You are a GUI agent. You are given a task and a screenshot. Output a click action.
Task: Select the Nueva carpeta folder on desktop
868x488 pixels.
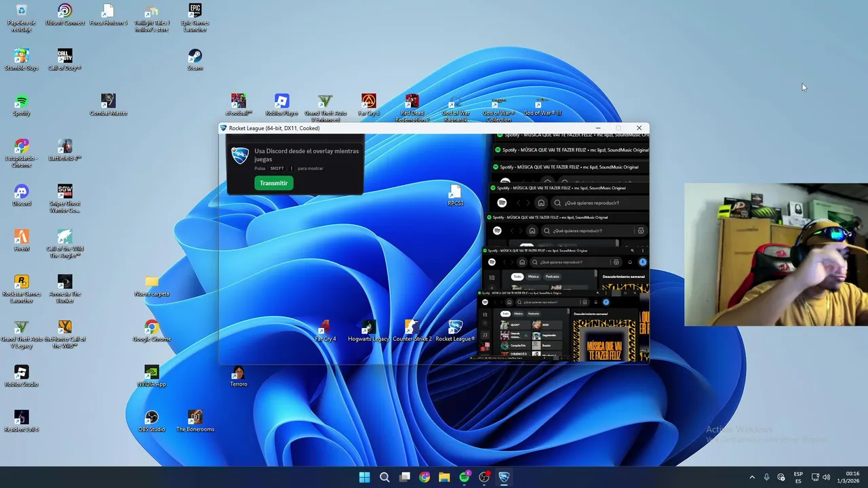click(x=152, y=286)
